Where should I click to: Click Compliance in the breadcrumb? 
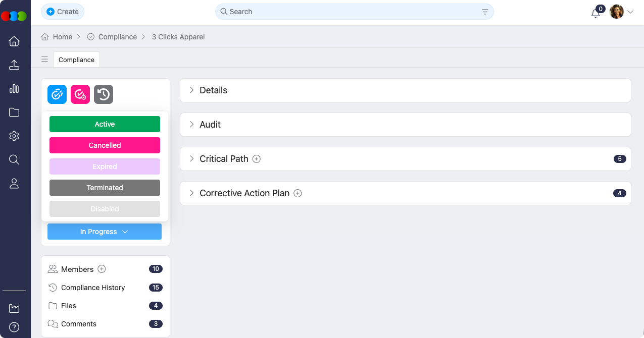point(118,36)
